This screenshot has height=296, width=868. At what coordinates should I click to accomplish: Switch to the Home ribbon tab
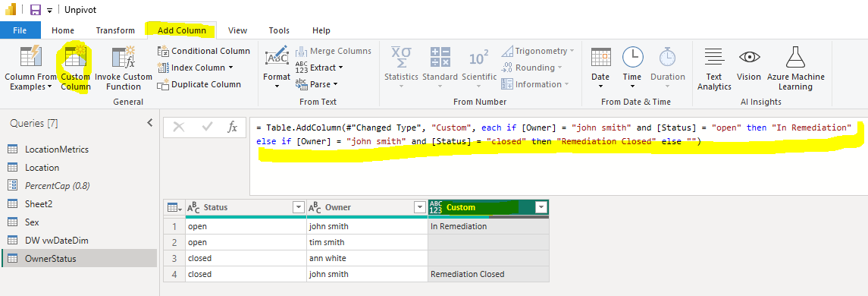63,30
